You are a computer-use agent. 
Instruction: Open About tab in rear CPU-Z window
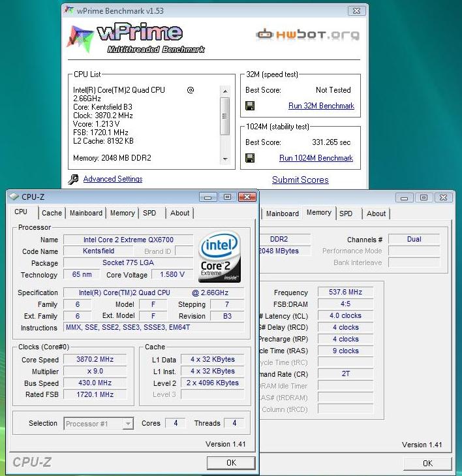(376, 214)
